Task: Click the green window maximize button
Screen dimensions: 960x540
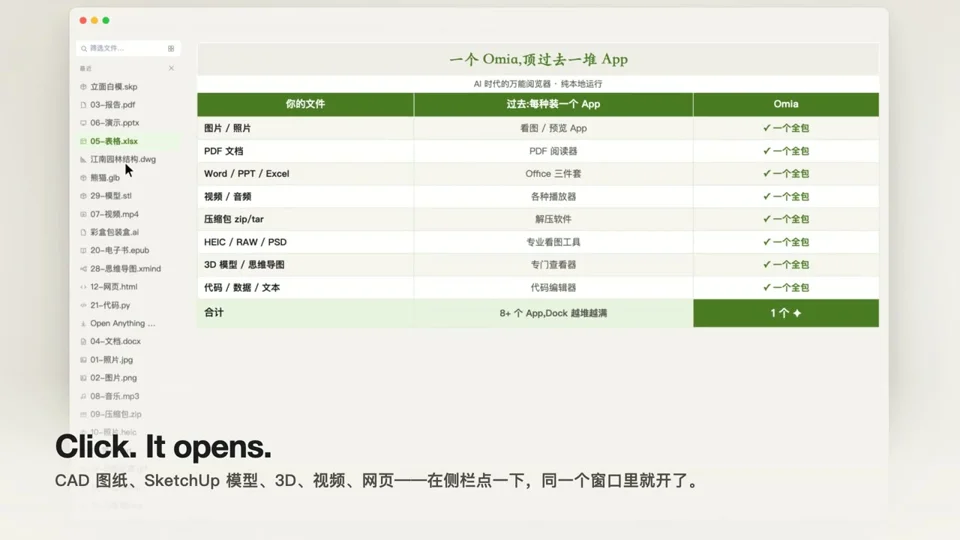Action: click(106, 20)
